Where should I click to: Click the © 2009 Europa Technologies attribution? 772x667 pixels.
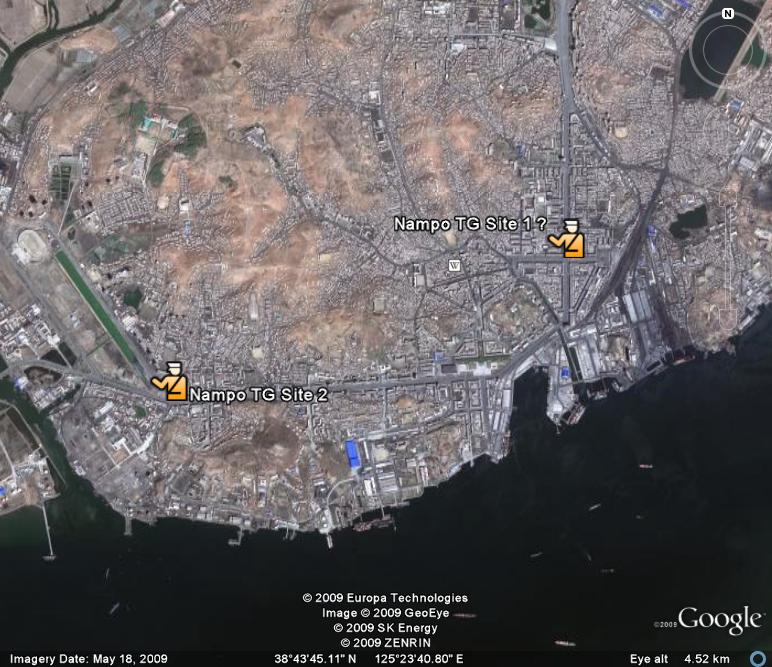pyautogui.click(x=385, y=598)
